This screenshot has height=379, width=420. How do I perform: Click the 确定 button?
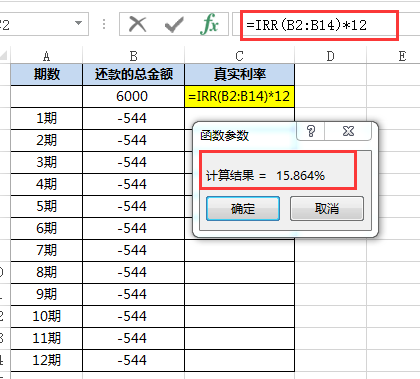(243, 209)
